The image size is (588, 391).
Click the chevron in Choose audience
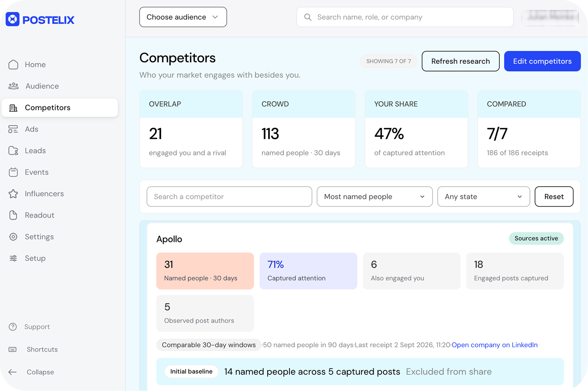pyautogui.click(x=215, y=17)
